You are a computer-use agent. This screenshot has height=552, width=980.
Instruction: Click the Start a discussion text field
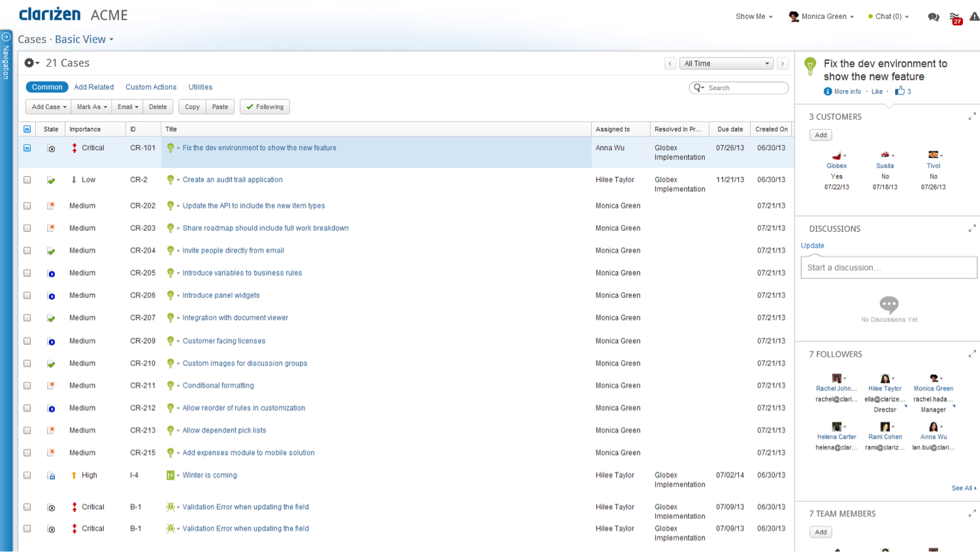(x=889, y=268)
